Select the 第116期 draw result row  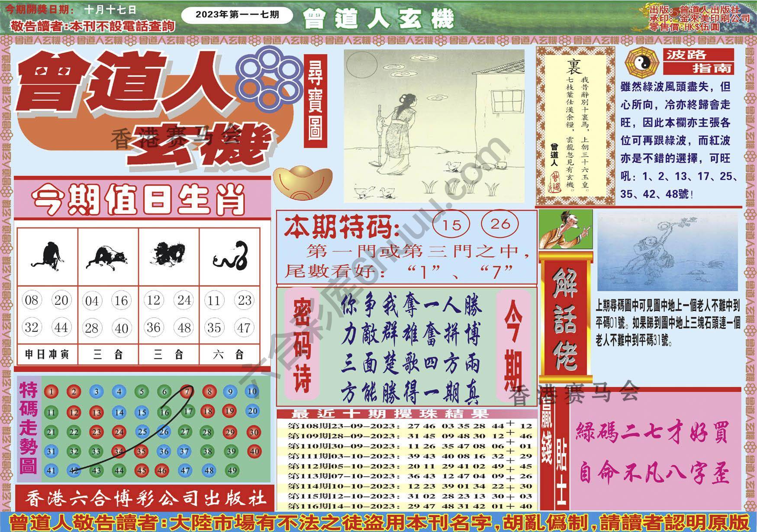(410, 506)
